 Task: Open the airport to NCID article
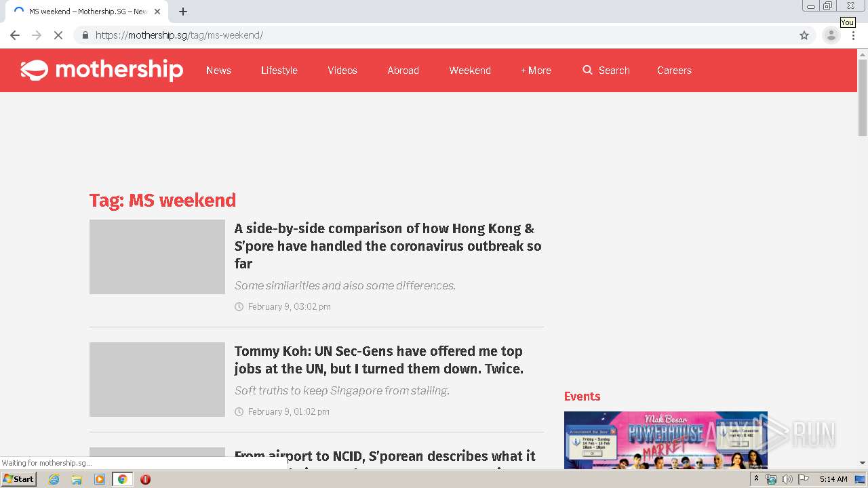point(385,458)
